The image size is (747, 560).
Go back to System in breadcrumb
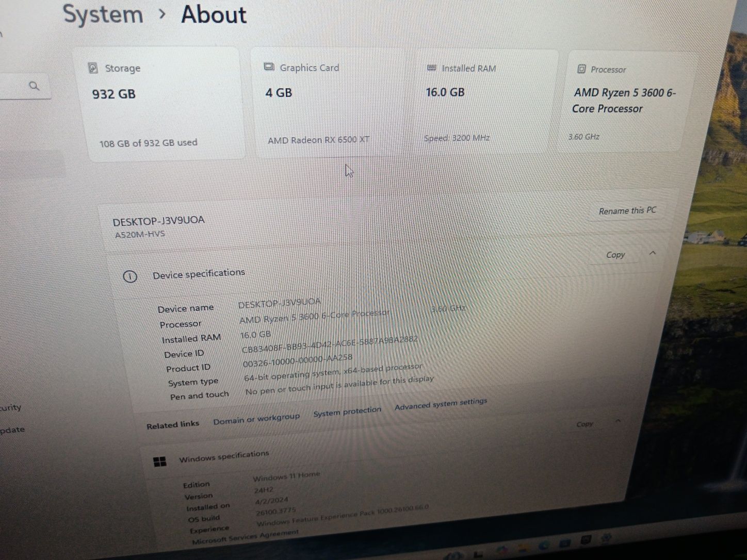coord(103,14)
